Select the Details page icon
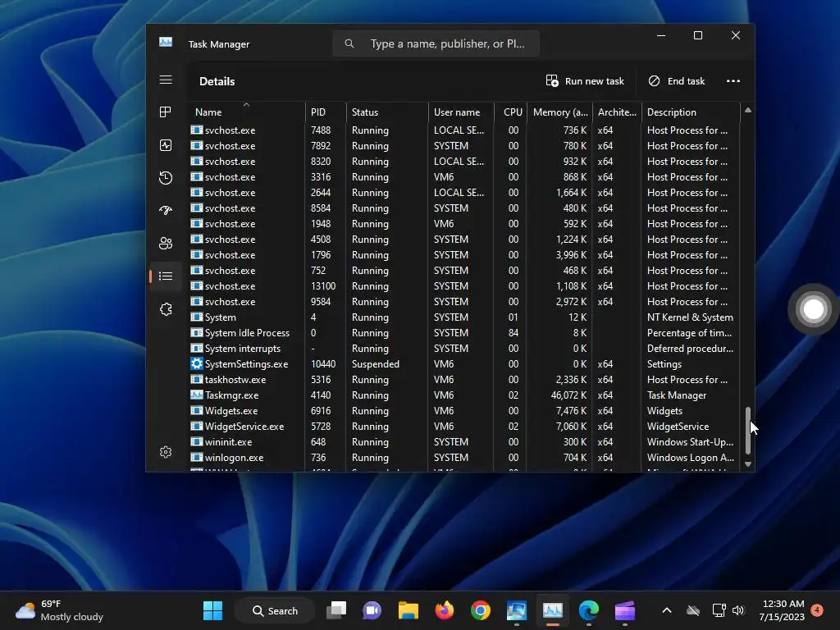840x630 pixels. [x=166, y=276]
